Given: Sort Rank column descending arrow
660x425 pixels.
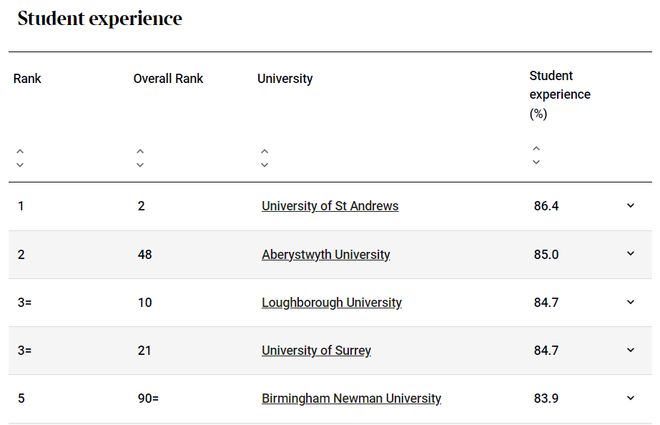Looking at the screenshot, I should tap(20, 165).
